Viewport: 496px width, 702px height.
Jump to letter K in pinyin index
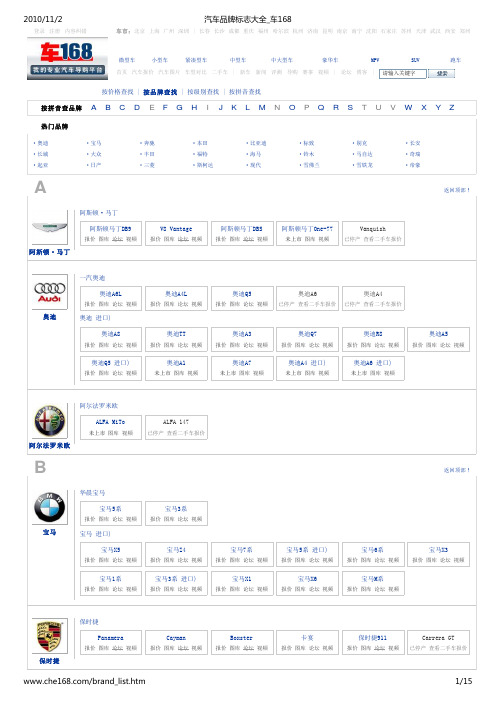234,107
